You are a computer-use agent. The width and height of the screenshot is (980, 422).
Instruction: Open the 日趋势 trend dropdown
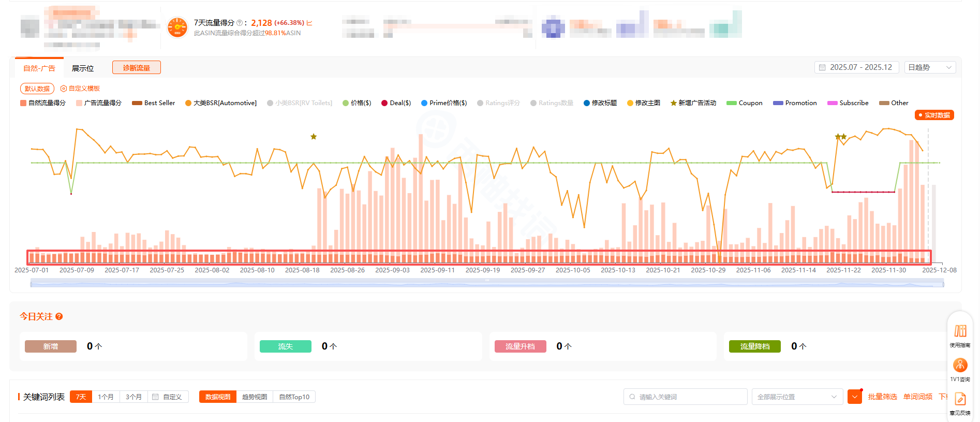[929, 67]
